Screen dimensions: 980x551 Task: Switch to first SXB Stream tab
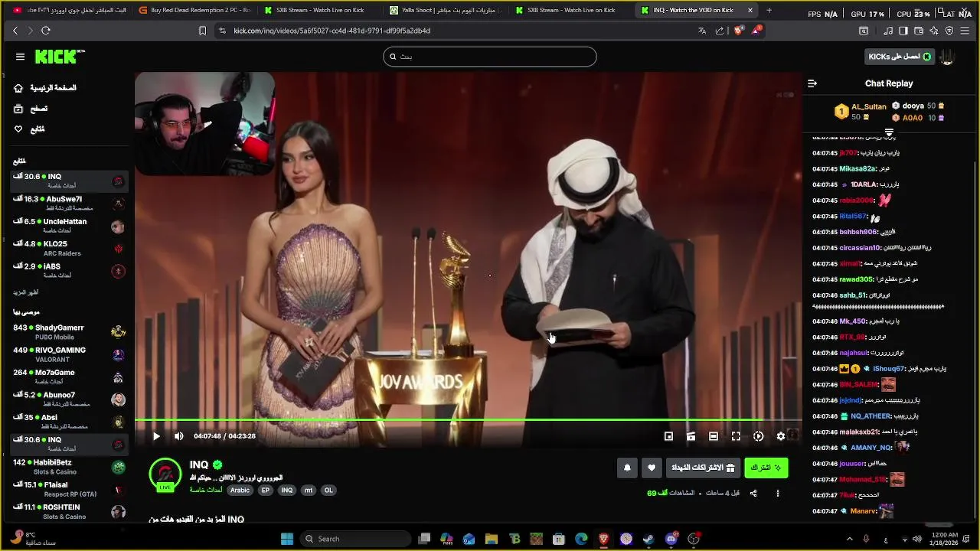point(319,10)
